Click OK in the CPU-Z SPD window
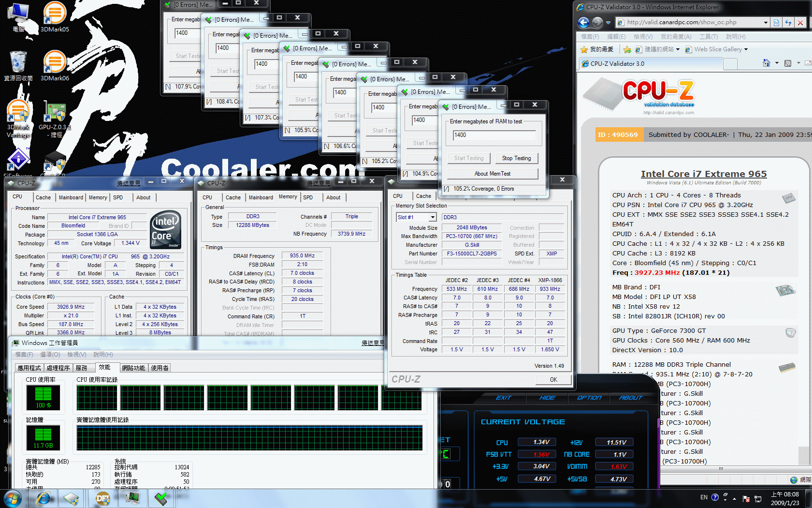Image resolution: width=812 pixels, height=508 pixels. [553, 379]
